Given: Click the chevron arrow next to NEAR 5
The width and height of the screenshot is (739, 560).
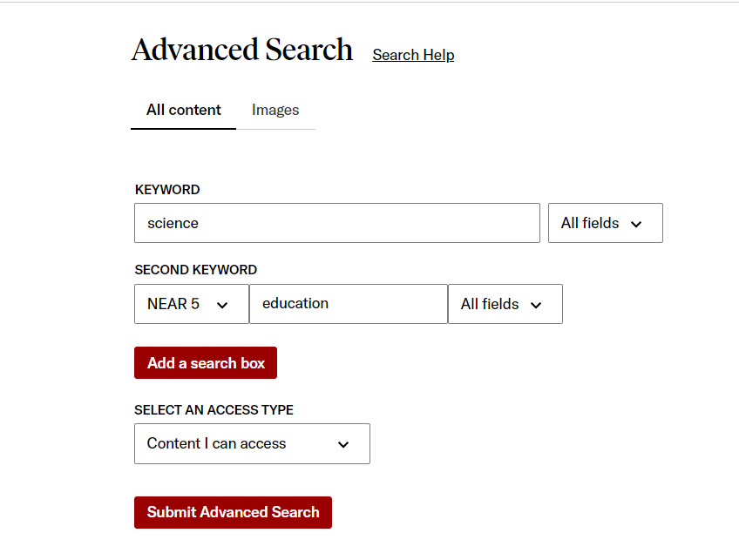Looking at the screenshot, I should 222,305.
